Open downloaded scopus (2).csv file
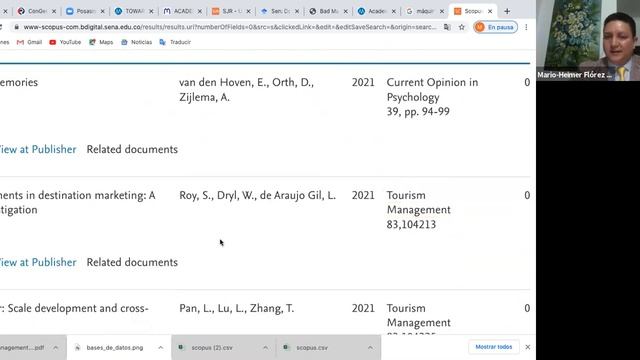Screen dimensions: 640x360 tap(212, 348)
